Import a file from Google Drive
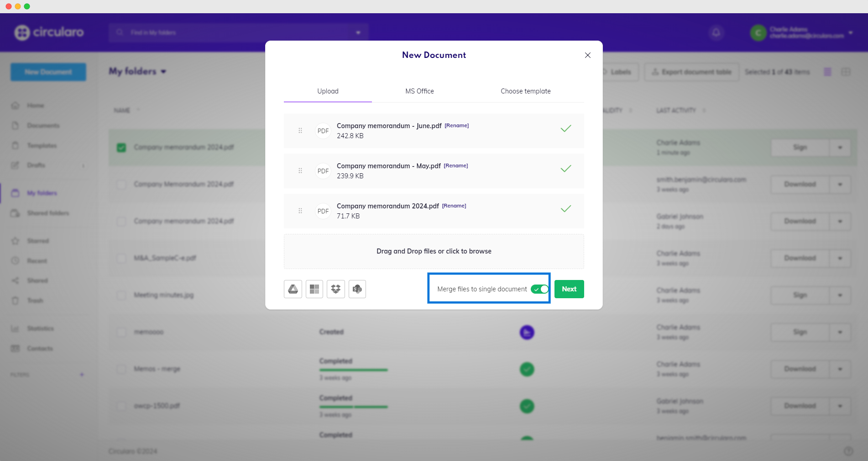 (293, 289)
